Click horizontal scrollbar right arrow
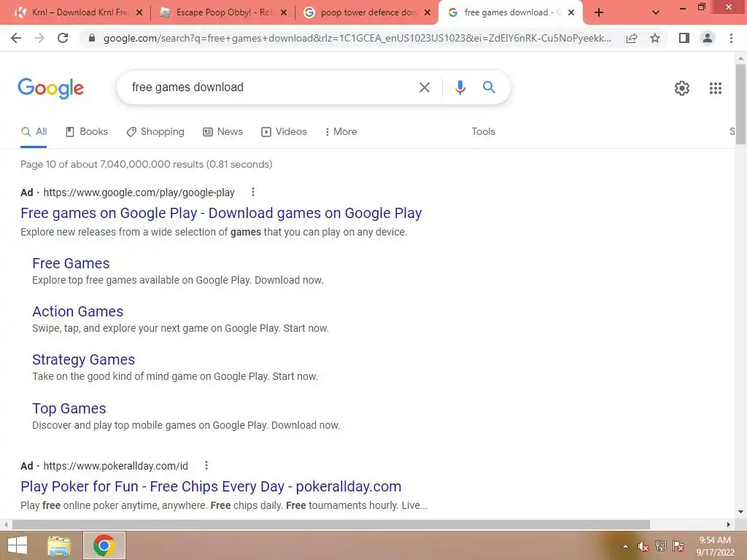The height and width of the screenshot is (560, 747). (x=729, y=525)
